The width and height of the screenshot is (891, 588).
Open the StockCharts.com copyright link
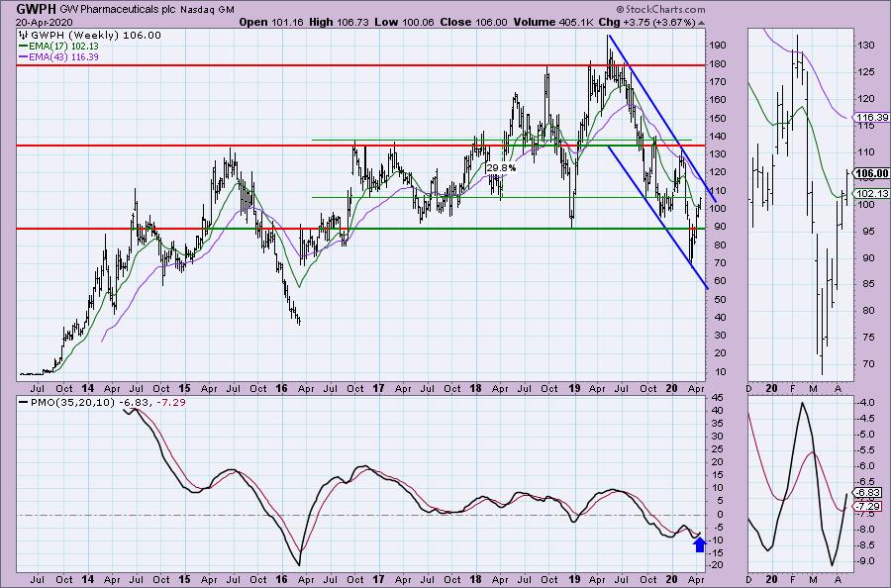point(661,9)
